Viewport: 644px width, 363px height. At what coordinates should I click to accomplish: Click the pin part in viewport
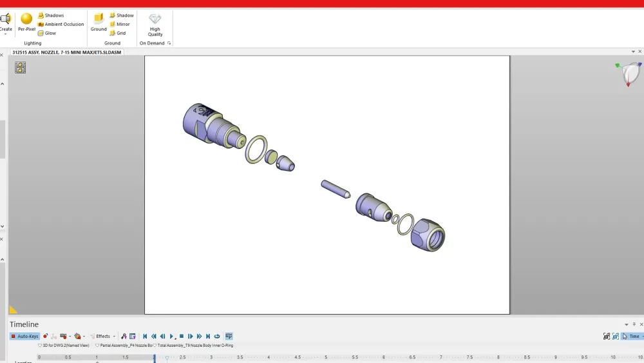coord(336,189)
